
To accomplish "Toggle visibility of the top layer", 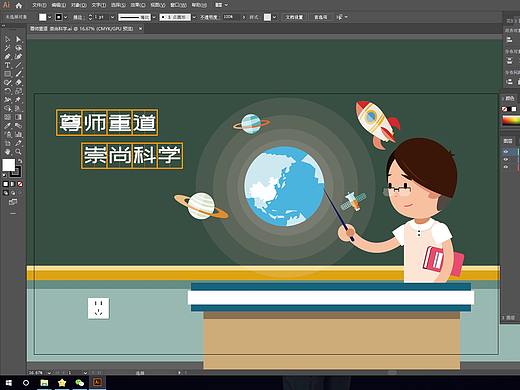I will [x=506, y=152].
